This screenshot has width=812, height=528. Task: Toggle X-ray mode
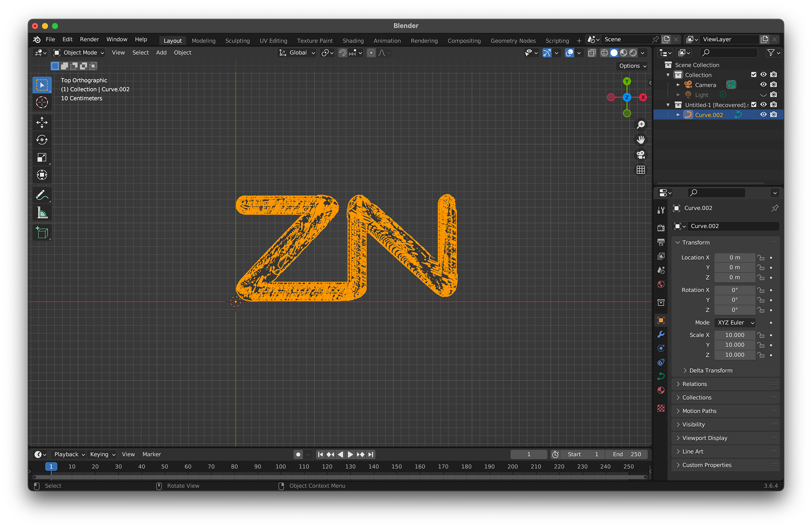point(592,52)
